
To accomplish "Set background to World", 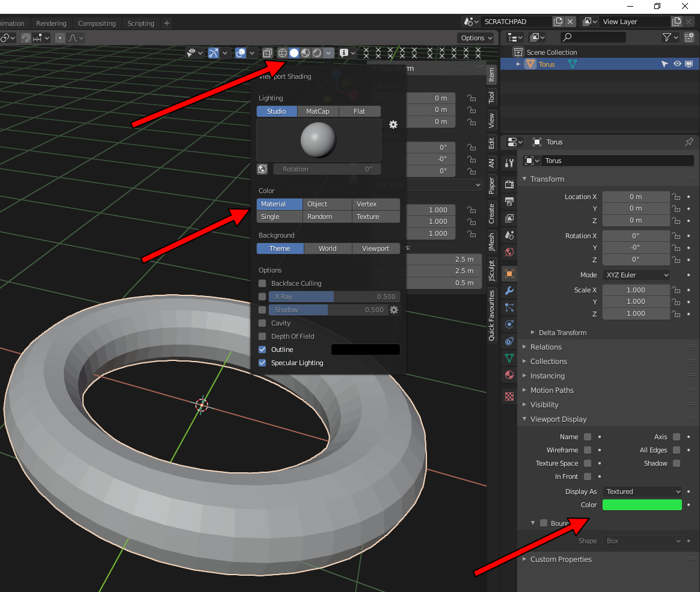I will coord(328,248).
